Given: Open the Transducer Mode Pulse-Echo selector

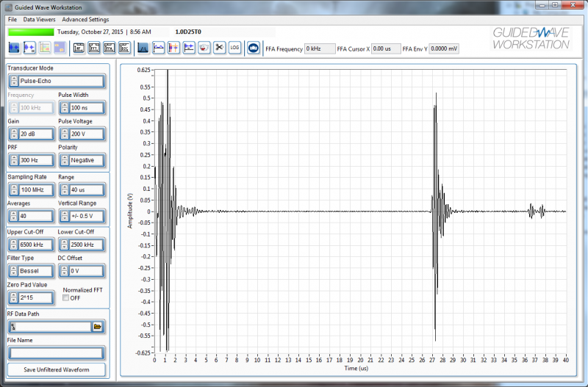Looking at the screenshot, I should [57, 81].
